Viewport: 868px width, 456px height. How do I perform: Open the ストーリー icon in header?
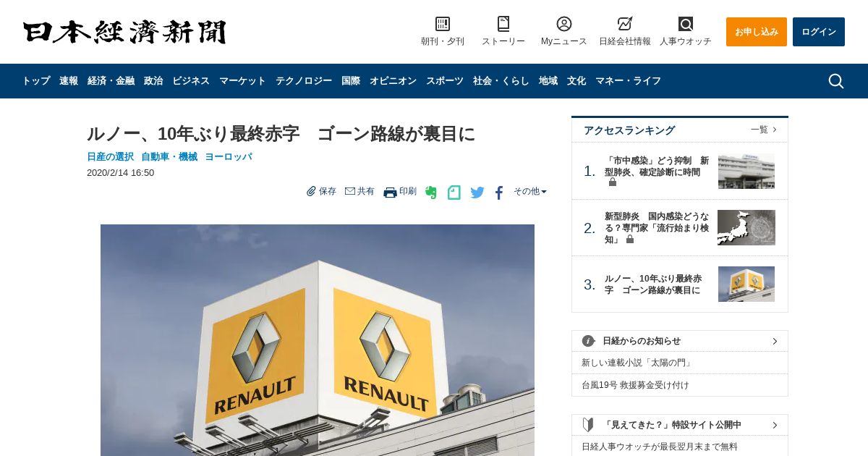pyautogui.click(x=503, y=24)
